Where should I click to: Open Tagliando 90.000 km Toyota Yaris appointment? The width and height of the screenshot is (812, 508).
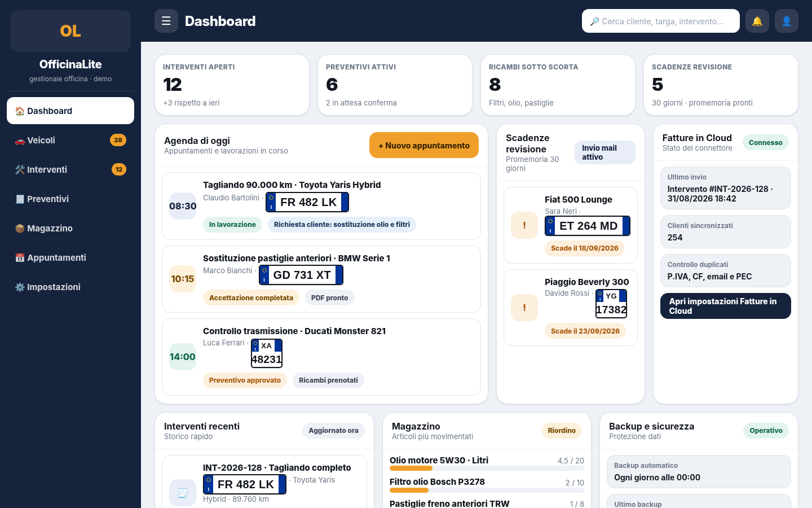(321, 206)
